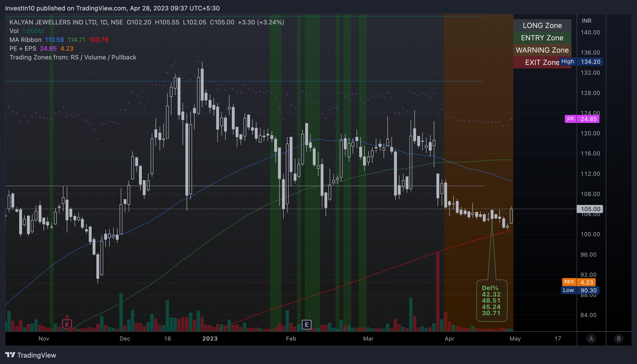Click the red earnings E marker in November
This screenshot has height=364, width=637.
point(67,325)
